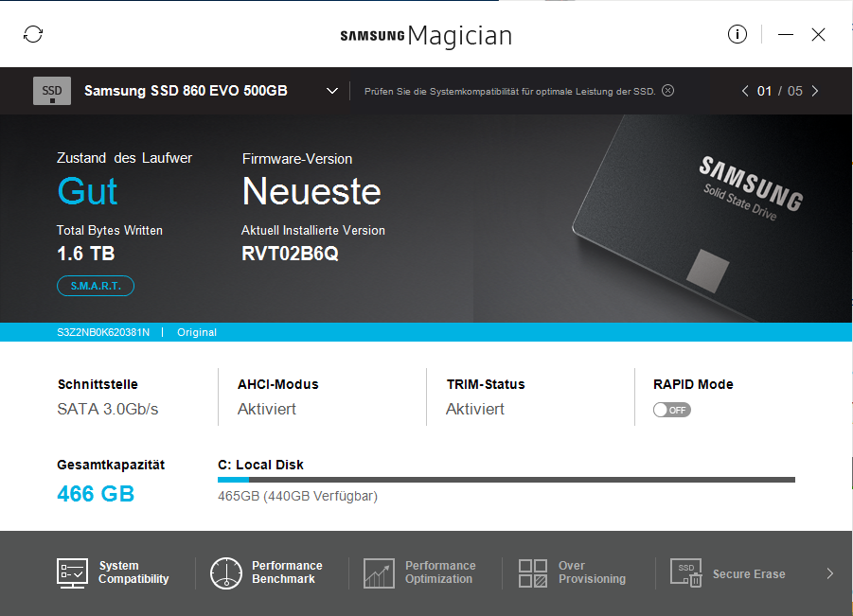The image size is (853, 616).
Task: Click the System Compatibility icon
Action: pyautogui.click(x=72, y=573)
